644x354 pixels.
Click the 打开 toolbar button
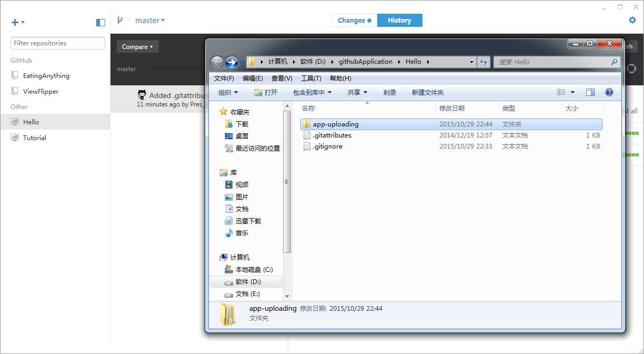266,92
